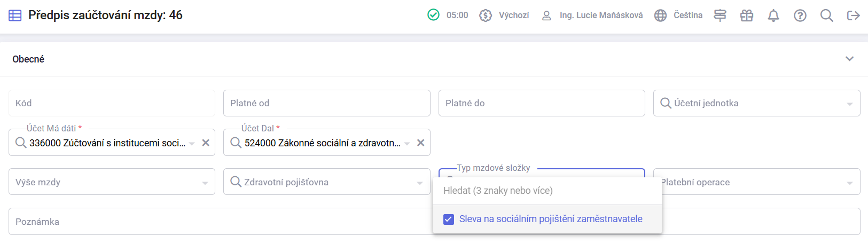Uncheck Sleva na sociálním pojištění zaměstnavatele
The width and height of the screenshot is (868, 251).
pos(449,219)
